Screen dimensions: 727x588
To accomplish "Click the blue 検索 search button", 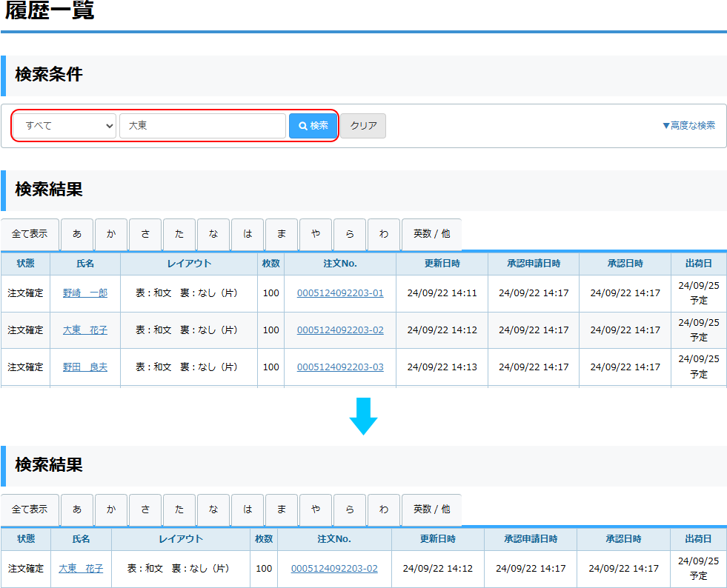I will [x=313, y=126].
